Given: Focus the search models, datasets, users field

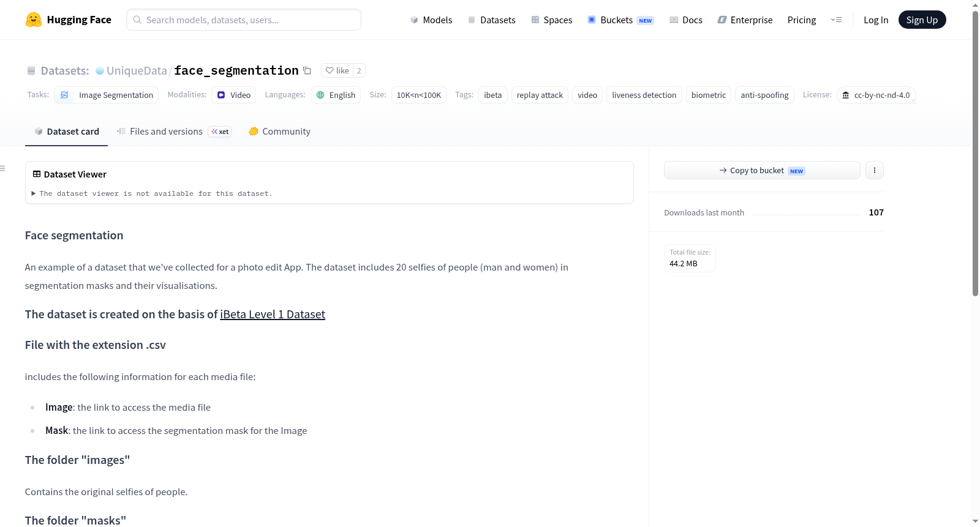Looking at the screenshot, I should click(244, 20).
